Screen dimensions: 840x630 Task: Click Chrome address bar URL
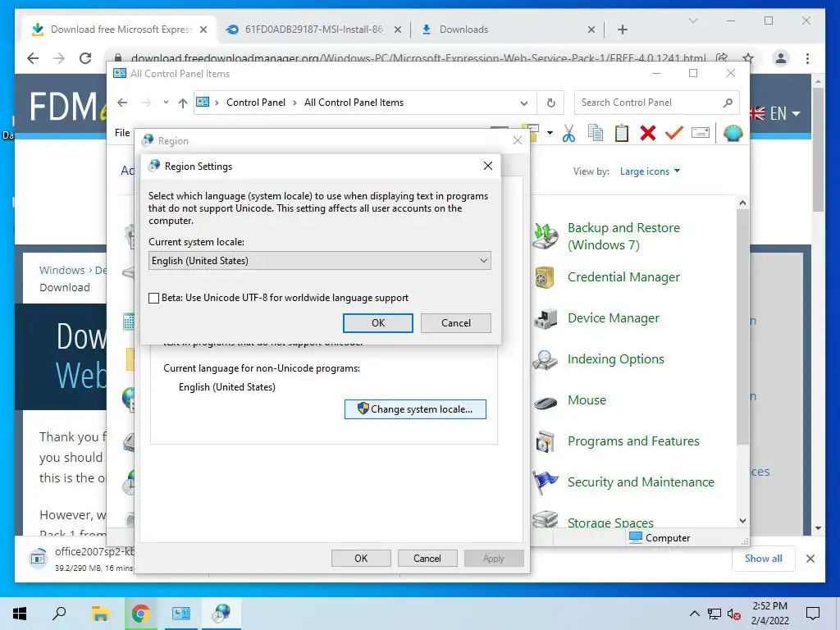(418, 58)
